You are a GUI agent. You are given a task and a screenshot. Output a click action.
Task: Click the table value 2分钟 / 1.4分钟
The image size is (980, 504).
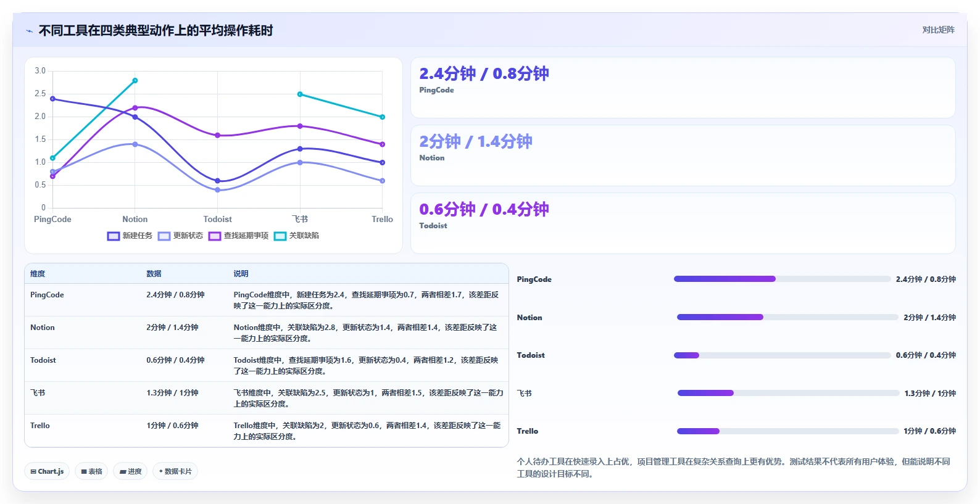[x=172, y=328]
